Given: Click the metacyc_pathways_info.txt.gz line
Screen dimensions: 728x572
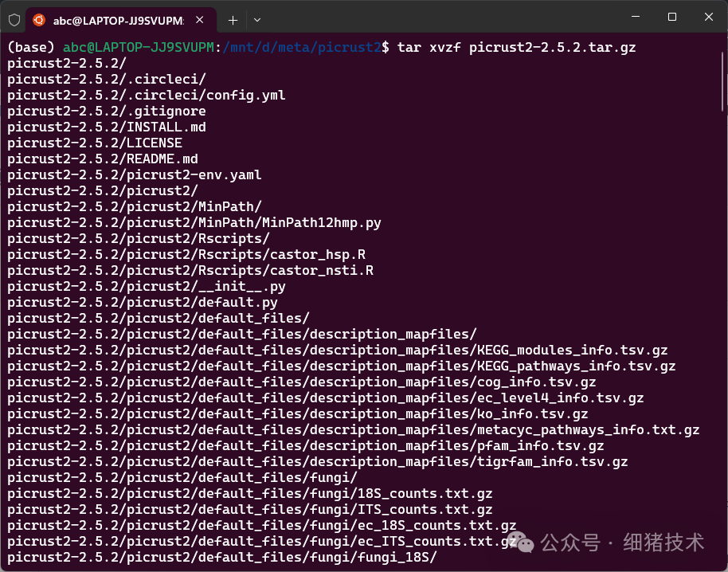Looking at the screenshot, I should (x=354, y=430).
